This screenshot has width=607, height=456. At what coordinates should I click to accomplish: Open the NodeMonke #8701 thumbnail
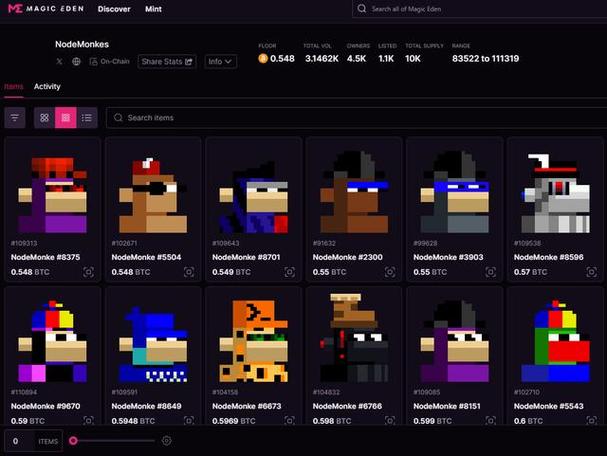(x=254, y=194)
